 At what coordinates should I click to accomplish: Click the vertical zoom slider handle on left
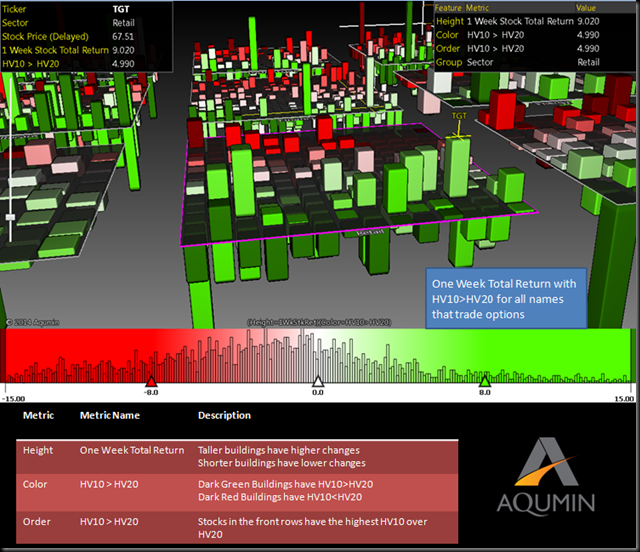(x=11, y=217)
